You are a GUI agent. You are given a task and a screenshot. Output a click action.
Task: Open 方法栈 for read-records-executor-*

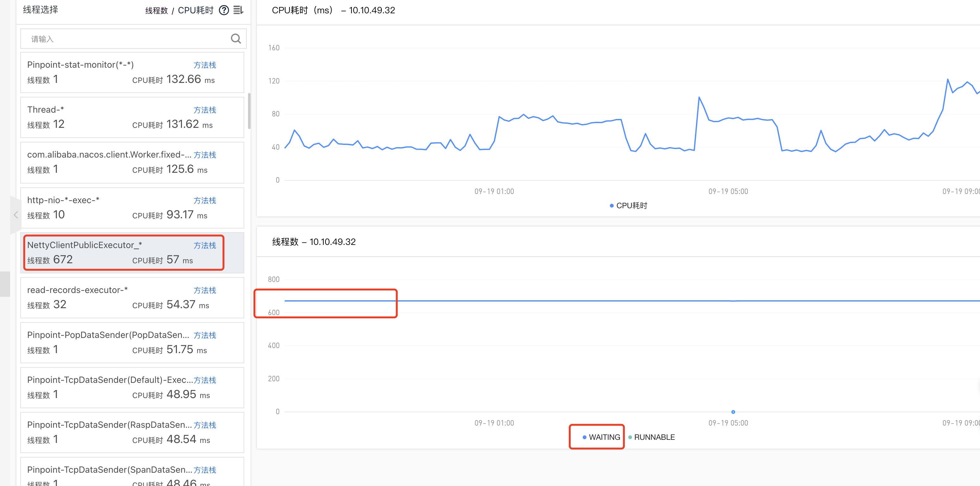tap(205, 290)
